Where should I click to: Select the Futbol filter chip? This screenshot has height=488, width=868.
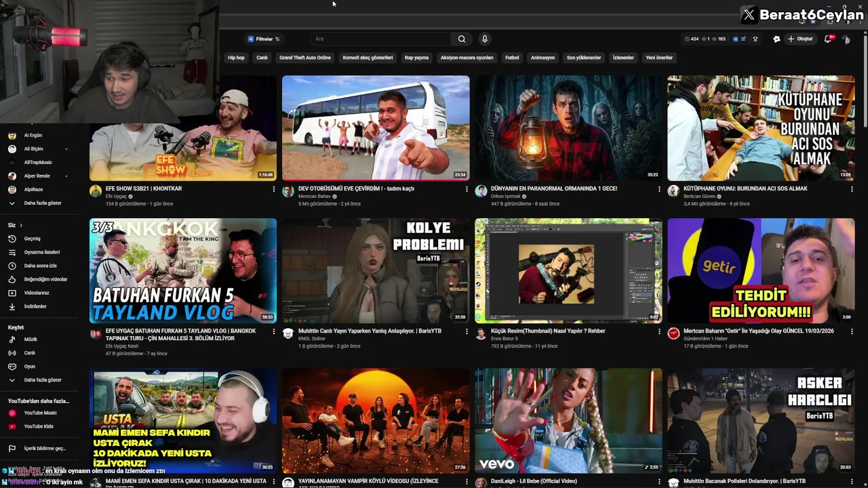[512, 58]
